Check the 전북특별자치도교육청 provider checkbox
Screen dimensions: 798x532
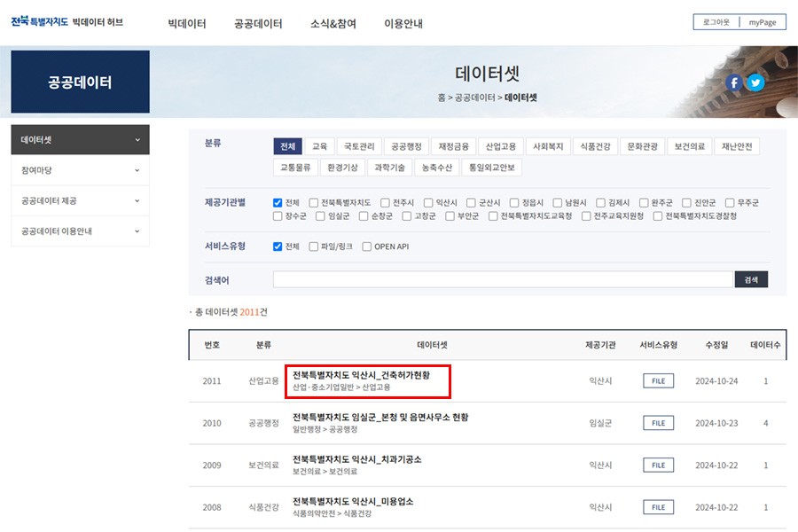click(493, 216)
